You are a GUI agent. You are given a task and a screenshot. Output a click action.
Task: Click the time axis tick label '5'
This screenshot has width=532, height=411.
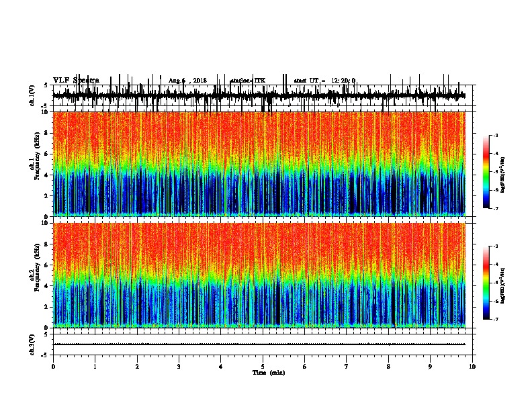(x=263, y=367)
